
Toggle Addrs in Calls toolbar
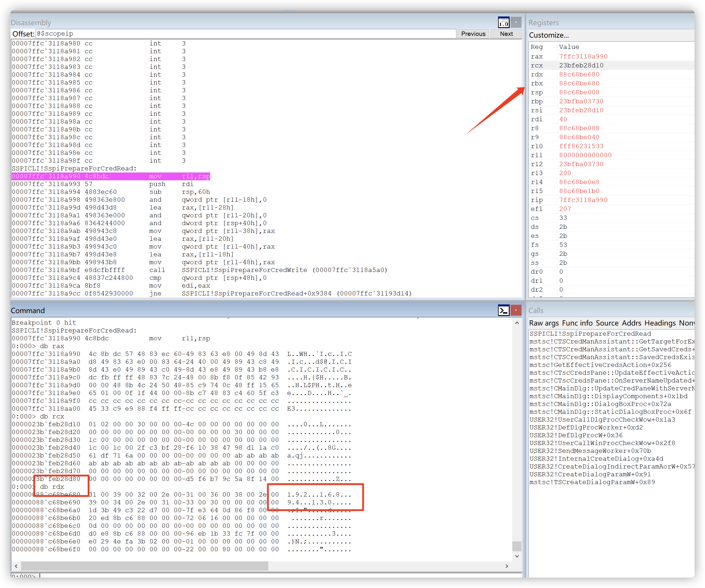631,323
